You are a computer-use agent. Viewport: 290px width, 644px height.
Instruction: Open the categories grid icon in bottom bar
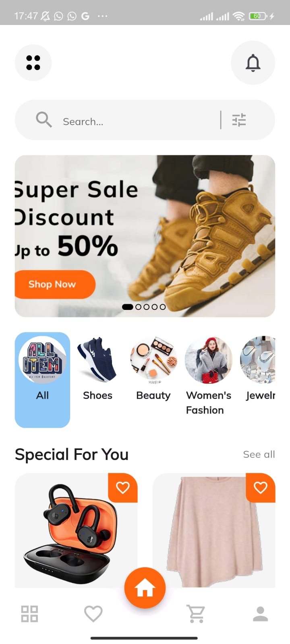click(29, 614)
